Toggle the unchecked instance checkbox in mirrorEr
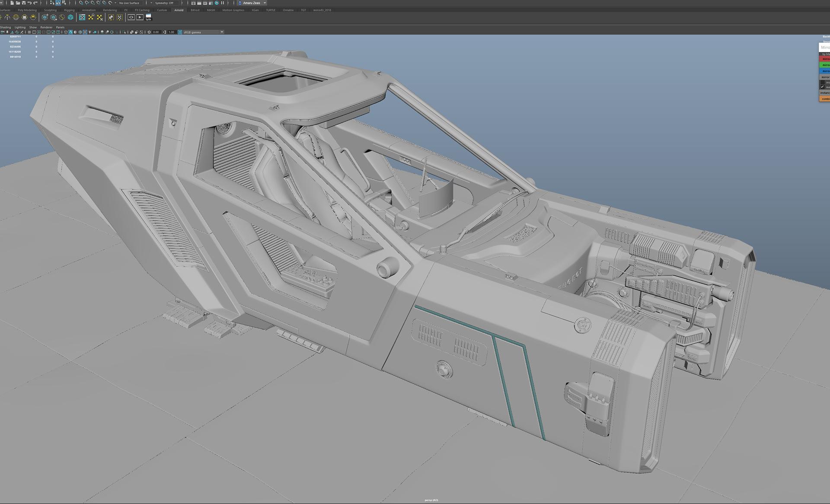 [822, 82]
